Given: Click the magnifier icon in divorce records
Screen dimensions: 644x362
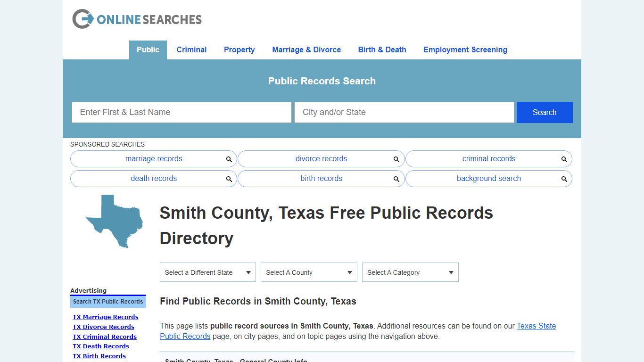Looking at the screenshot, I should click(x=396, y=159).
